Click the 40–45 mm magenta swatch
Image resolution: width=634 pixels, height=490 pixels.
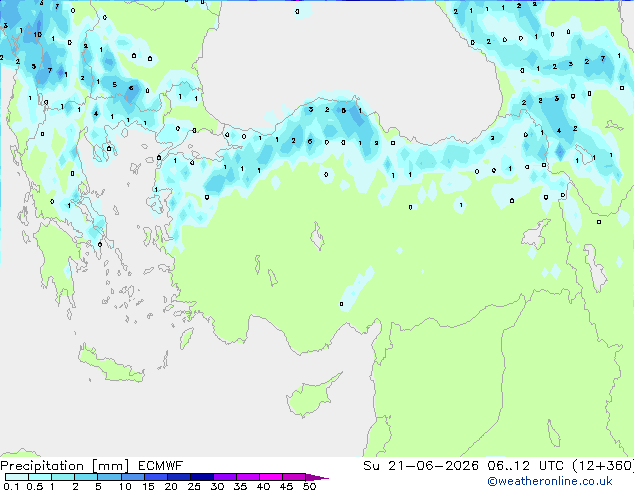point(271,477)
